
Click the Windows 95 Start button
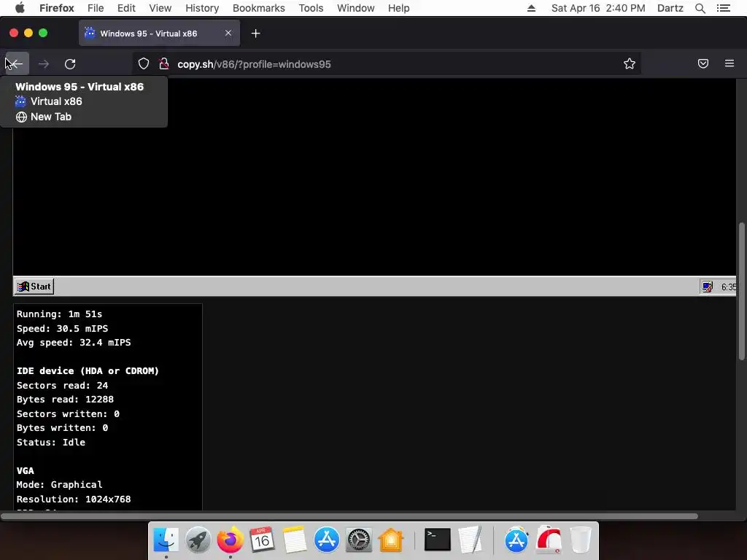pyautogui.click(x=34, y=287)
